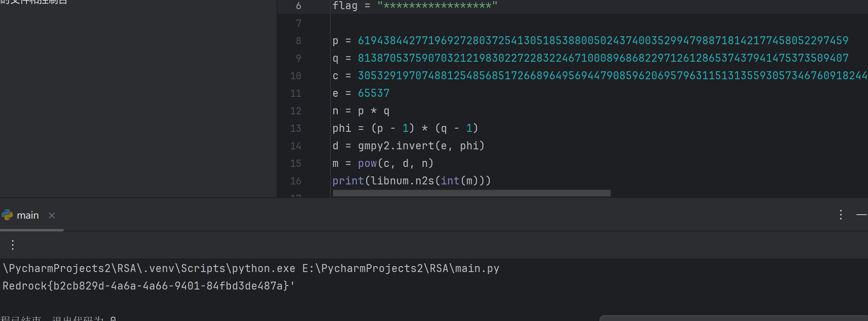The image size is (868, 321).
Task: Toggle a breakpoint on line number 15
Action: coord(296,163)
